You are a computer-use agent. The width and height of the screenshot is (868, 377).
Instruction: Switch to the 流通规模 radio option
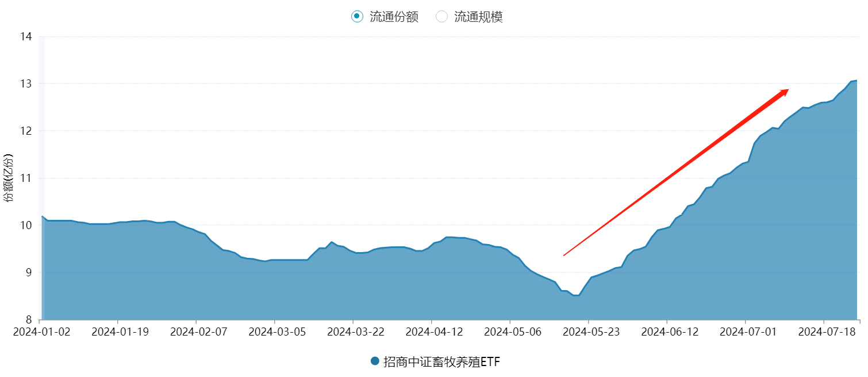(441, 17)
